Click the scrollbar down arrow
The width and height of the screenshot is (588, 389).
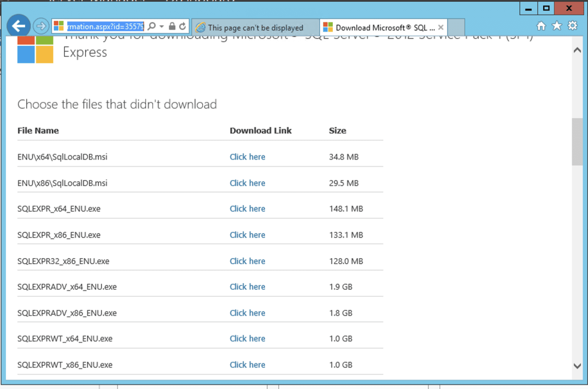[577, 366]
